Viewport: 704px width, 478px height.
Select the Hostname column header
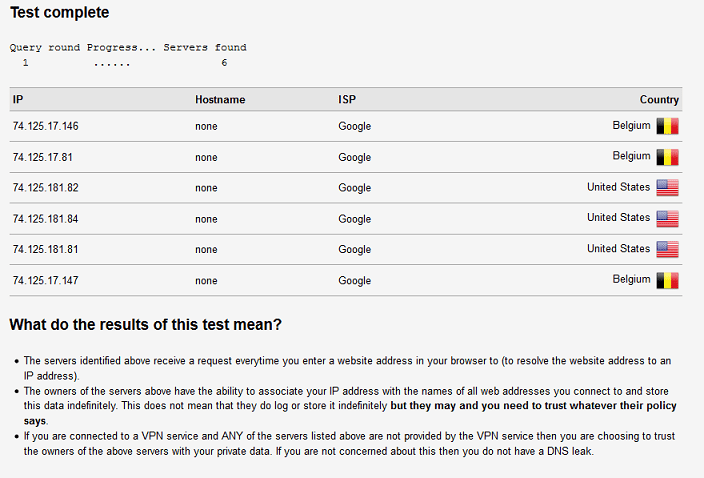pyautogui.click(x=220, y=100)
